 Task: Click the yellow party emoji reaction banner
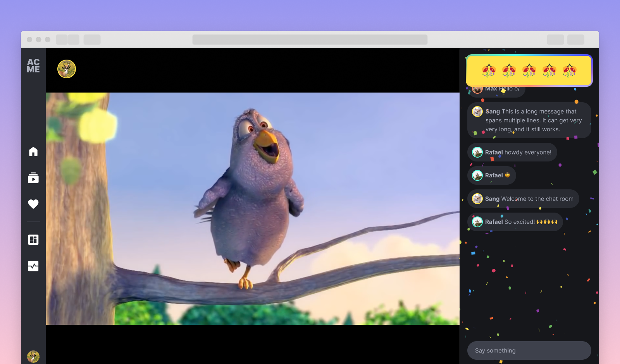[x=529, y=70]
